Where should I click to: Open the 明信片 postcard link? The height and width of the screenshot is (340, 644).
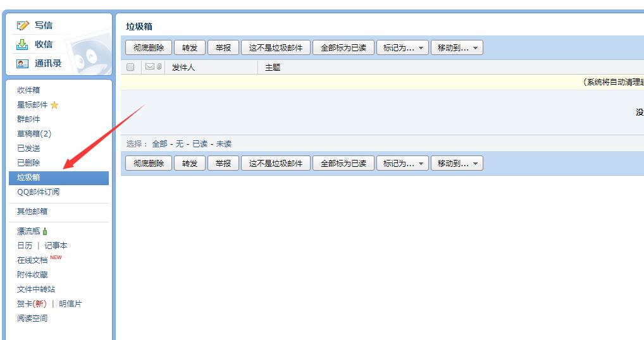70,304
